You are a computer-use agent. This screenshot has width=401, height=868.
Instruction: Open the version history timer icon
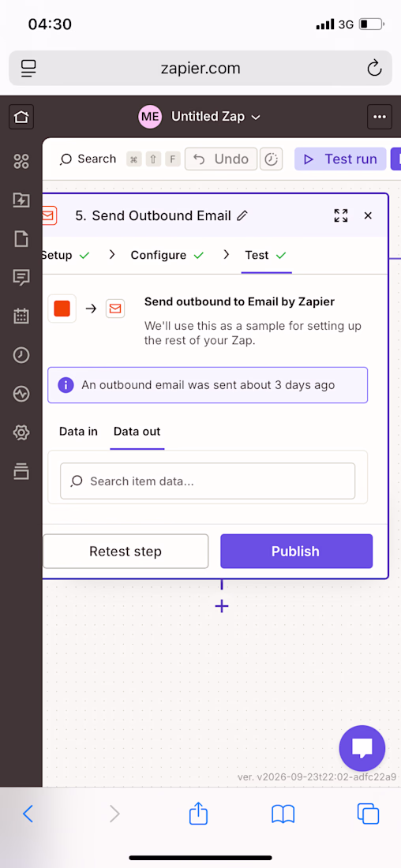271,159
